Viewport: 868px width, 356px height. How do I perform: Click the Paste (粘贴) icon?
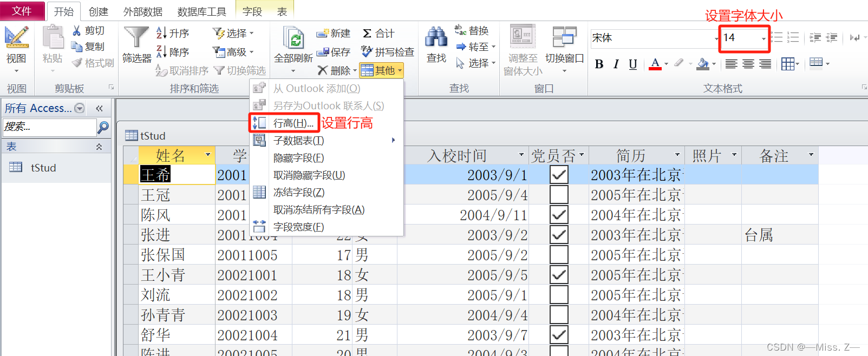click(53, 38)
